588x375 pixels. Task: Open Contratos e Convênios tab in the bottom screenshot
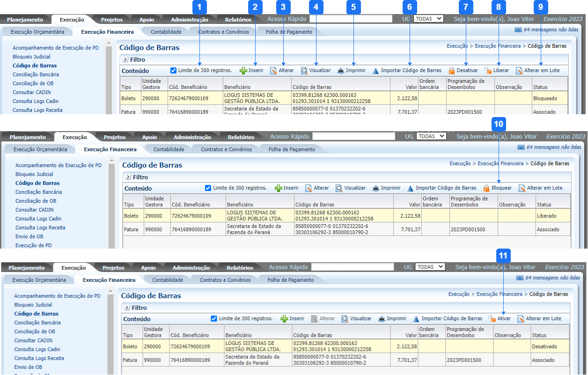click(225, 280)
